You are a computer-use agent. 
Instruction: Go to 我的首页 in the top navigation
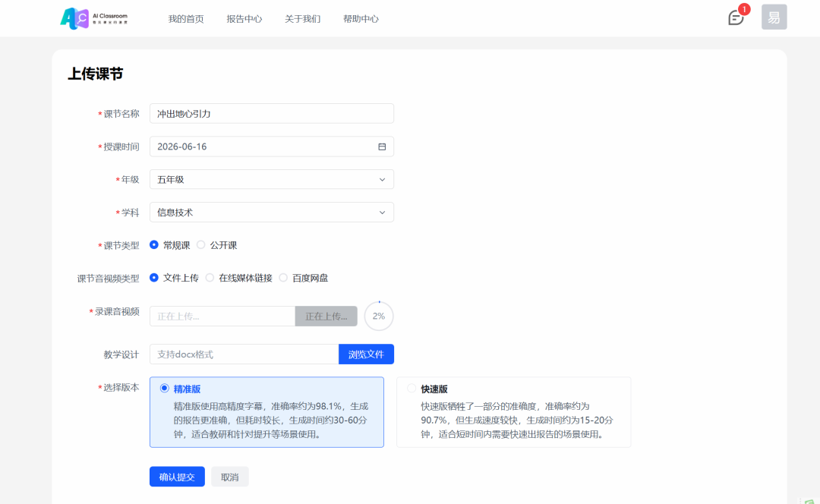(x=186, y=19)
